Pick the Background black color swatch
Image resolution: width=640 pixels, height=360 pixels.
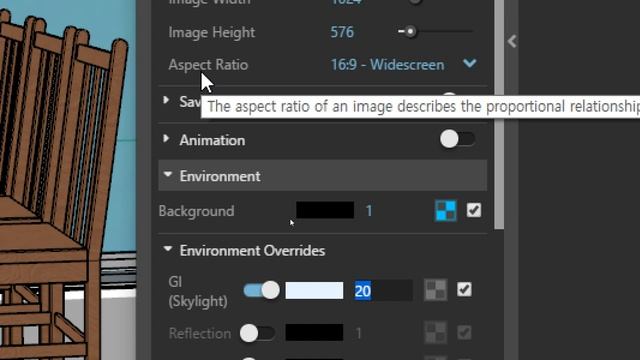[x=325, y=210]
